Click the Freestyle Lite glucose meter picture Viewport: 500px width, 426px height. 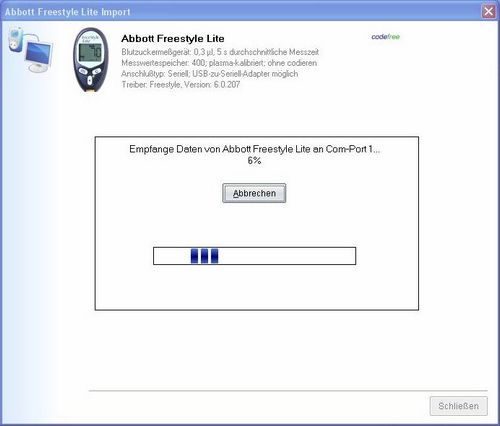click(91, 60)
